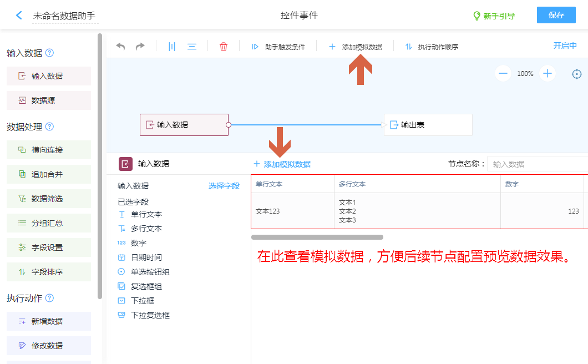Open help icon beside 数据处理 heading
The width and height of the screenshot is (588, 364).
click(x=49, y=127)
